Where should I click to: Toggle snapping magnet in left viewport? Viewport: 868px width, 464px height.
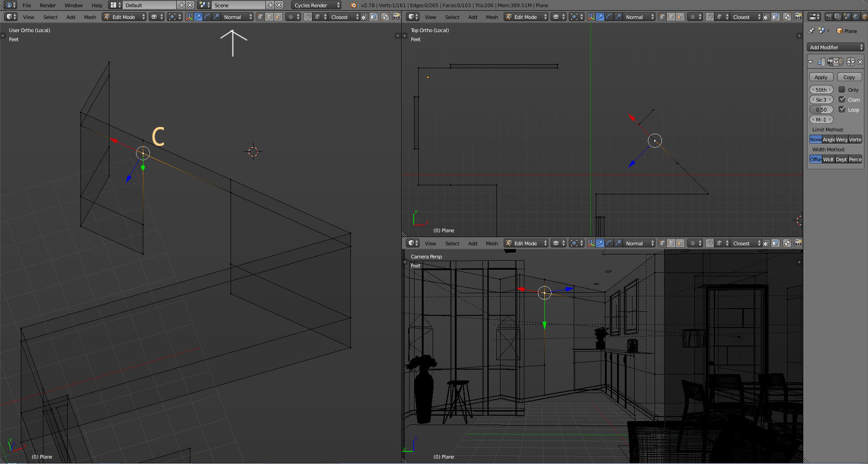307,17
